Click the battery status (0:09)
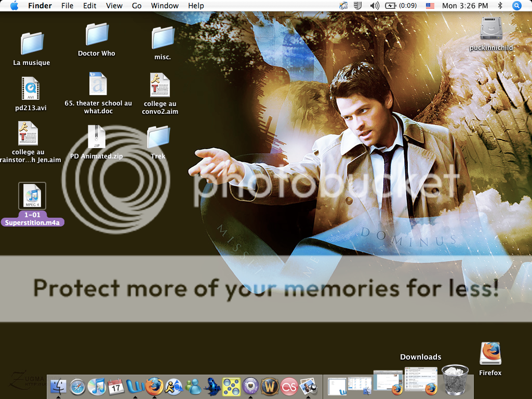This screenshot has height=399, width=532. coord(401,6)
